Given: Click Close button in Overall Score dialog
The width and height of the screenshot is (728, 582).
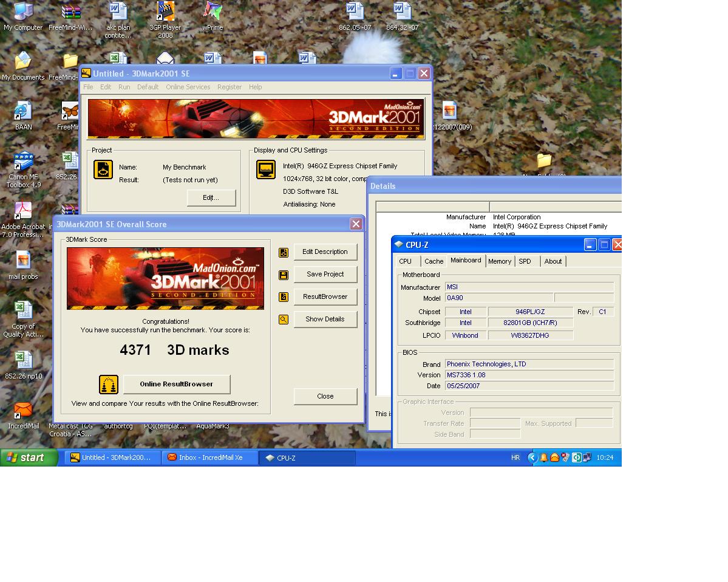Looking at the screenshot, I should click(x=325, y=396).
